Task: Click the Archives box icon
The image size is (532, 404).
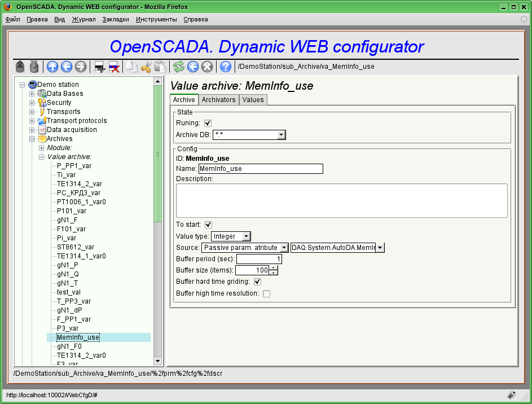Action: tap(42, 139)
